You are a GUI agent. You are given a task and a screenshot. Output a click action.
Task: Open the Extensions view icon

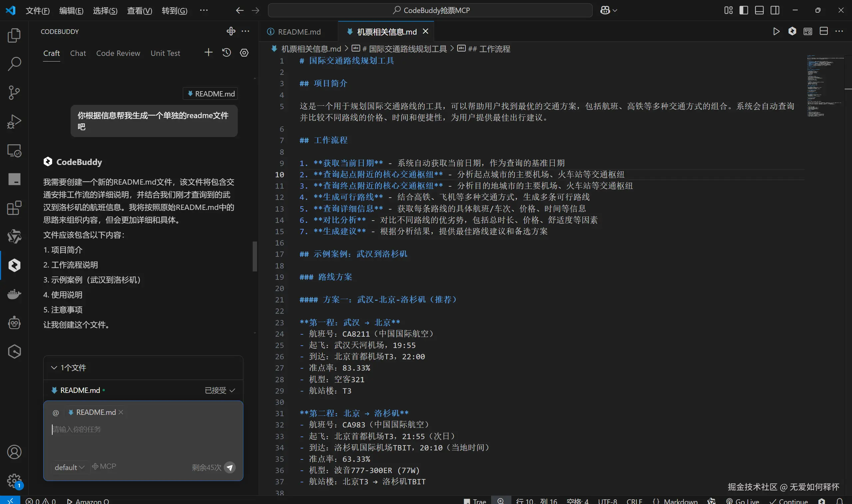[x=14, y=208]
